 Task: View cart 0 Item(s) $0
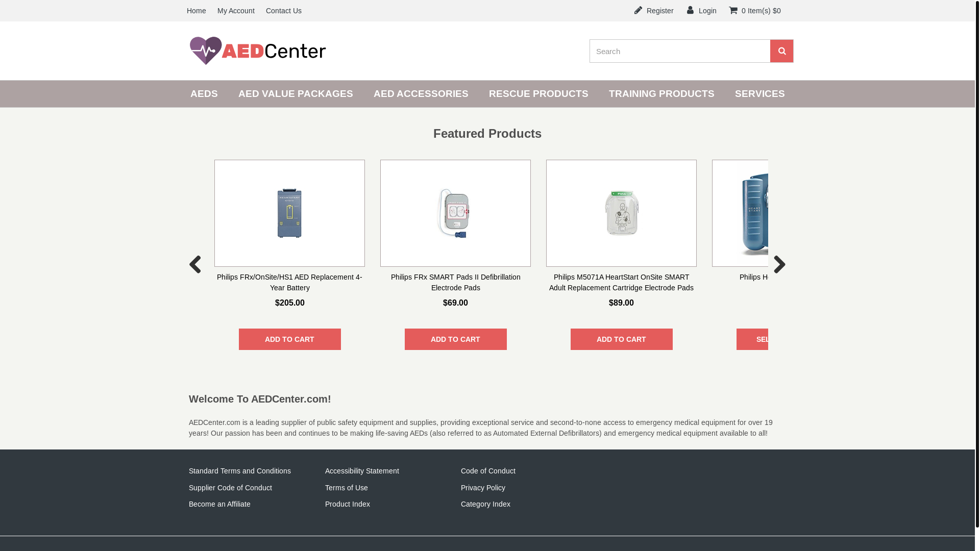[x=761, y=11]
